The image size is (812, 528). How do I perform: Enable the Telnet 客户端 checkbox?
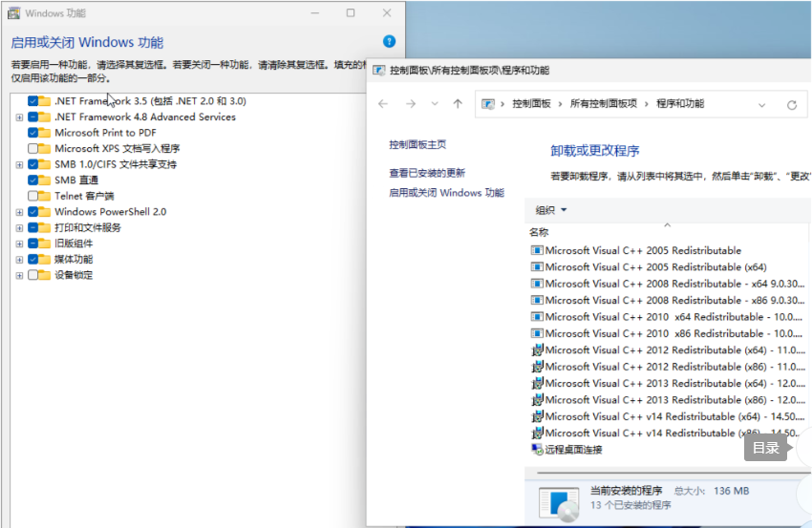[x=33, y=196]
